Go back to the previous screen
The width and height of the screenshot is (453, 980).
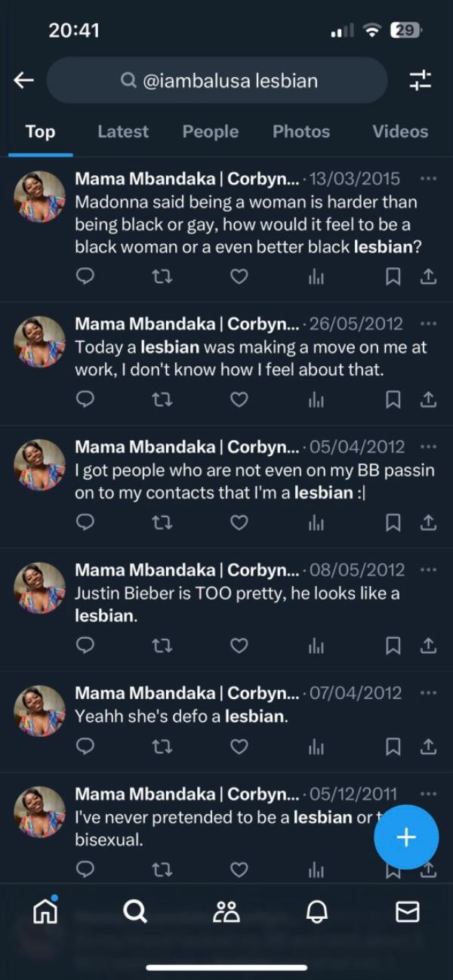(x=23, y=79)
